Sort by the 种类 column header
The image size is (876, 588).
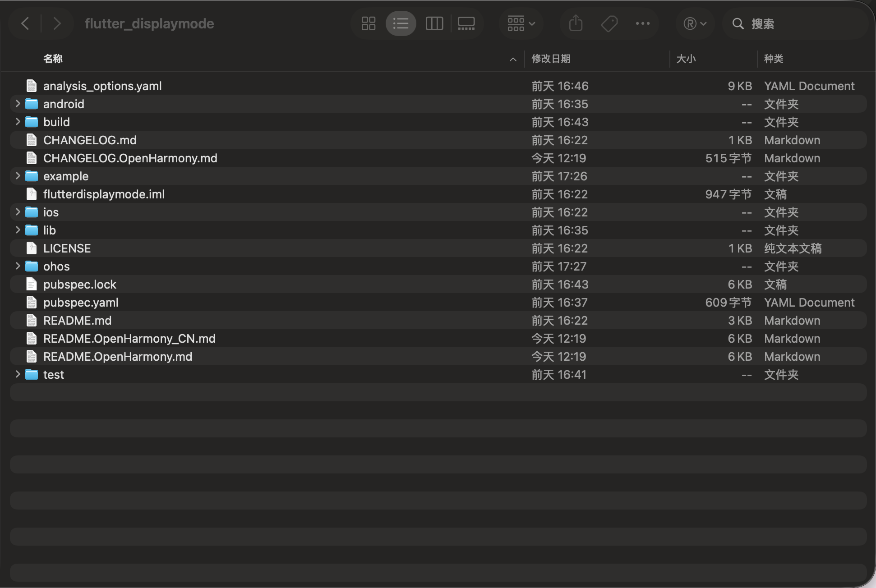tap(774, 59)
